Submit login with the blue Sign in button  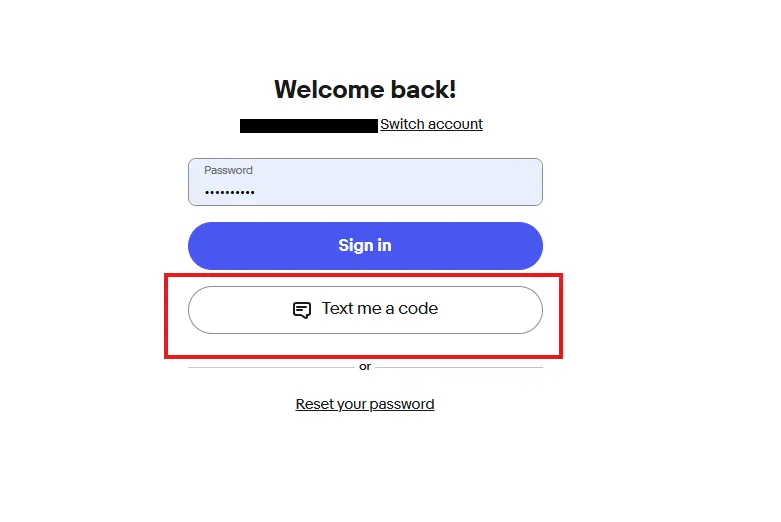click(x=365, y=246)
